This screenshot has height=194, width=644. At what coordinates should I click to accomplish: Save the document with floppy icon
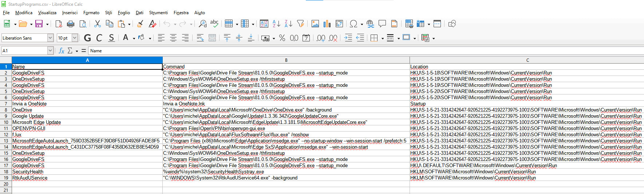(39, 24)
